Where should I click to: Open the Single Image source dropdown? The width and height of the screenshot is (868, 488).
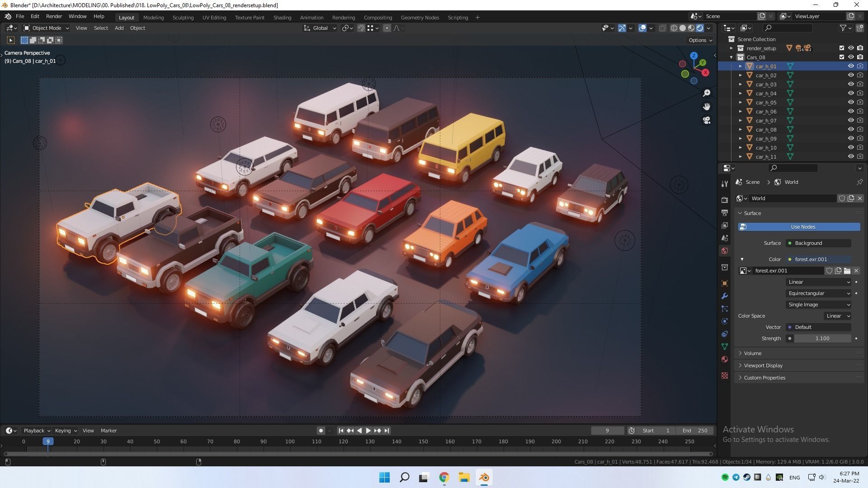pos(819,305)
